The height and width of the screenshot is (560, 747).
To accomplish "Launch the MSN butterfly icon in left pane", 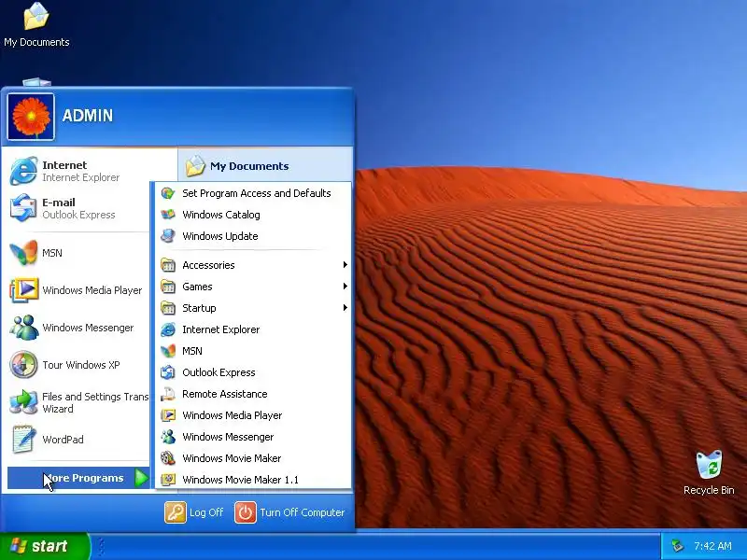I will 23,252.
